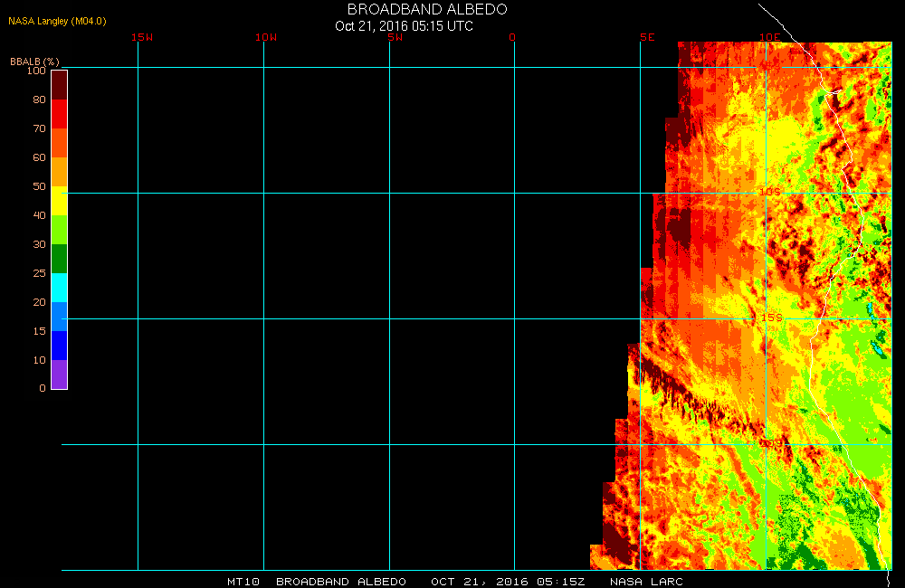Click the BROADBAND ALBEDO title at top
The height and width of the screenshot is (588, 905).
[x=427, y=9]
